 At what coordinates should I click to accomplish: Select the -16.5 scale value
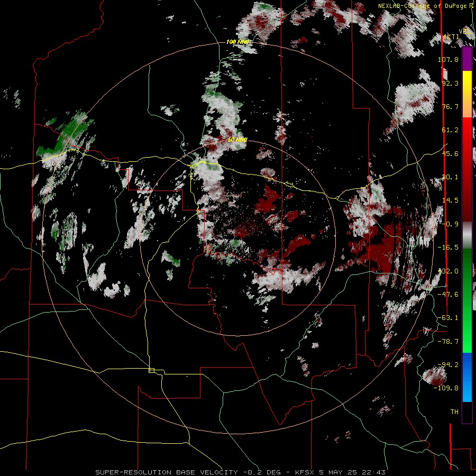coord(448,248)
